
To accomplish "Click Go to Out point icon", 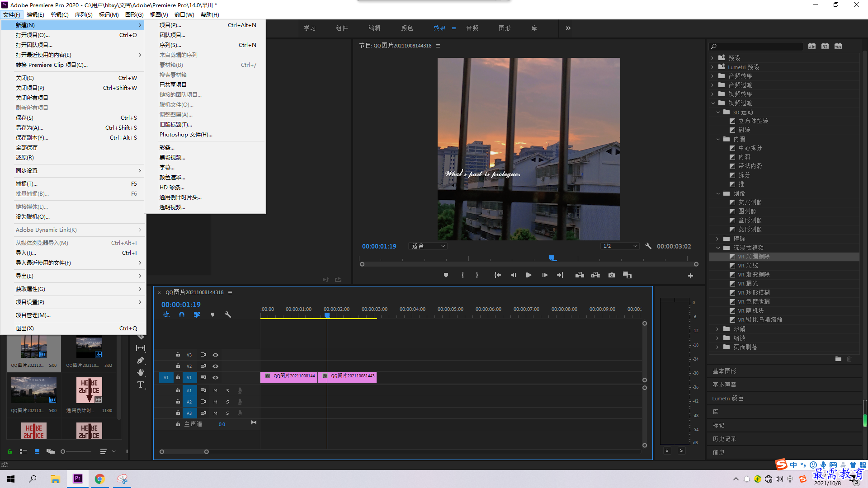I will pyautogui.click(x=560, y=275).
